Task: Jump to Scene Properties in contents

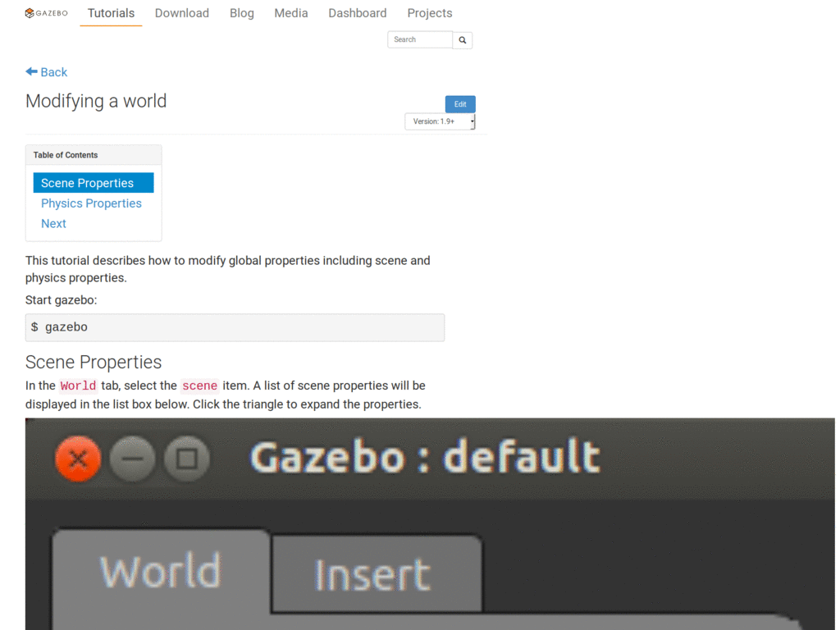Action: (94, 183)
